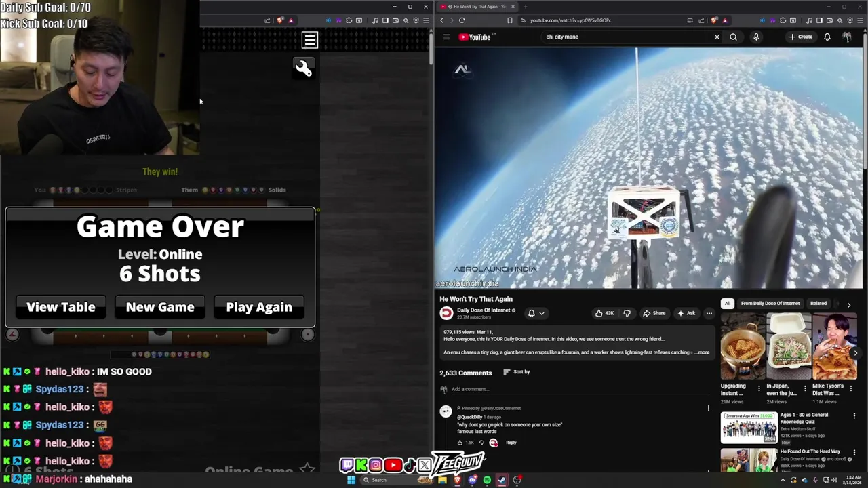Bookmark the YouTube page
Viewport: 868px width, 488px height.
510,20
